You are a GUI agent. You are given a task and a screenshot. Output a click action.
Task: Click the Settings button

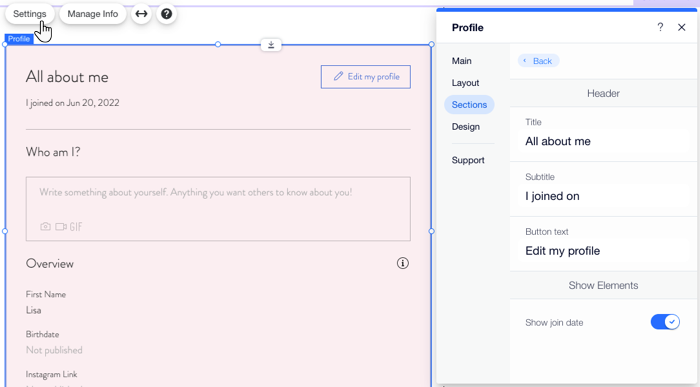click(x=29, y=14)
